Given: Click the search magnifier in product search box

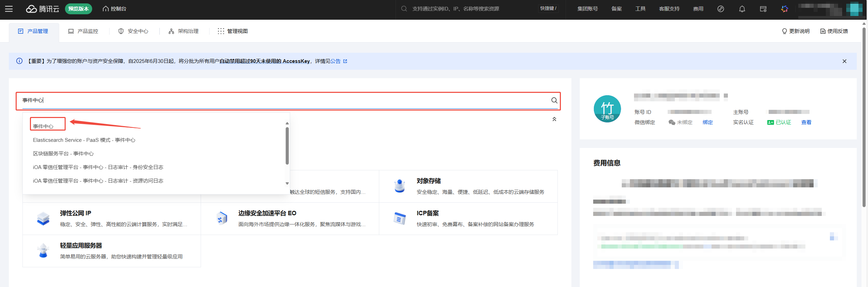Looking at the screenshot, I should coord(554,100).
